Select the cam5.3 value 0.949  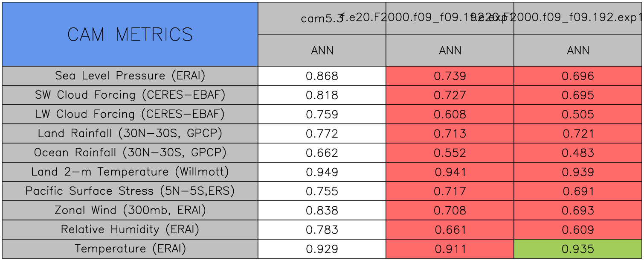click(x=322, y=172)
